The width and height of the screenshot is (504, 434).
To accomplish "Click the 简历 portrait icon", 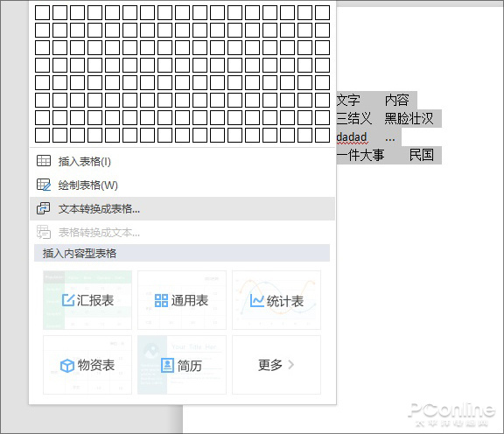I will click(167, 365).
